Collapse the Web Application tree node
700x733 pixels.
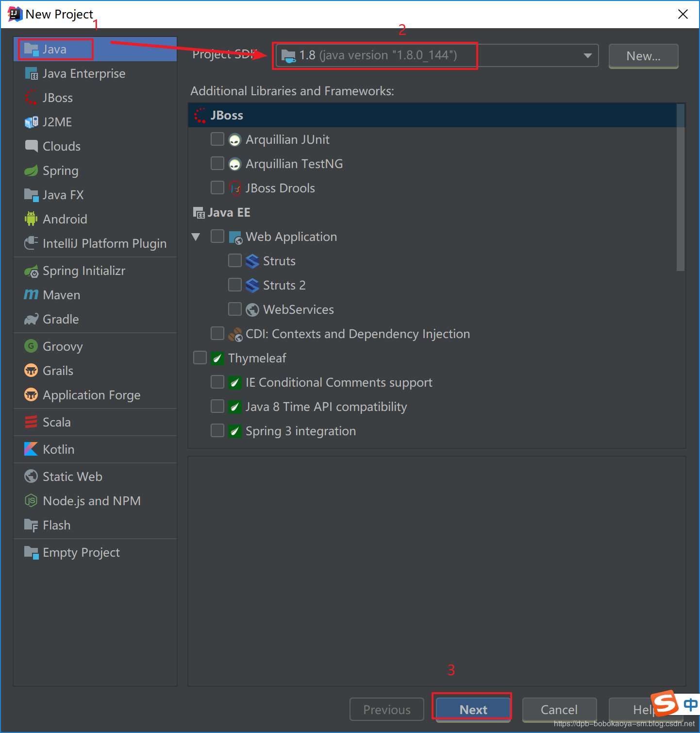(196, 237)
